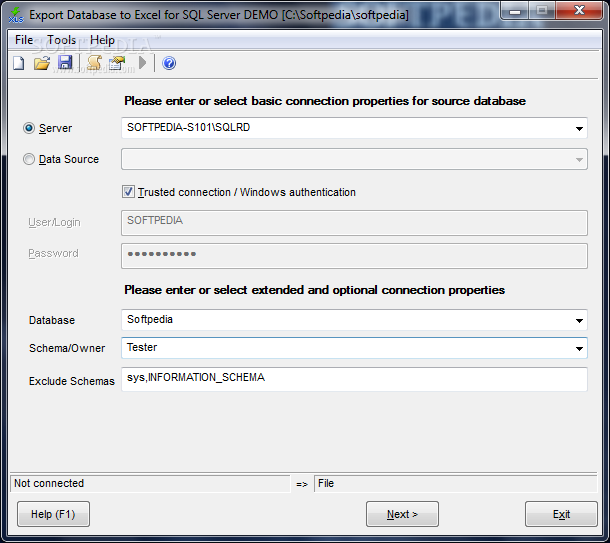
Task: Click the 'Not connected' status text
Action: coord(49,483)
